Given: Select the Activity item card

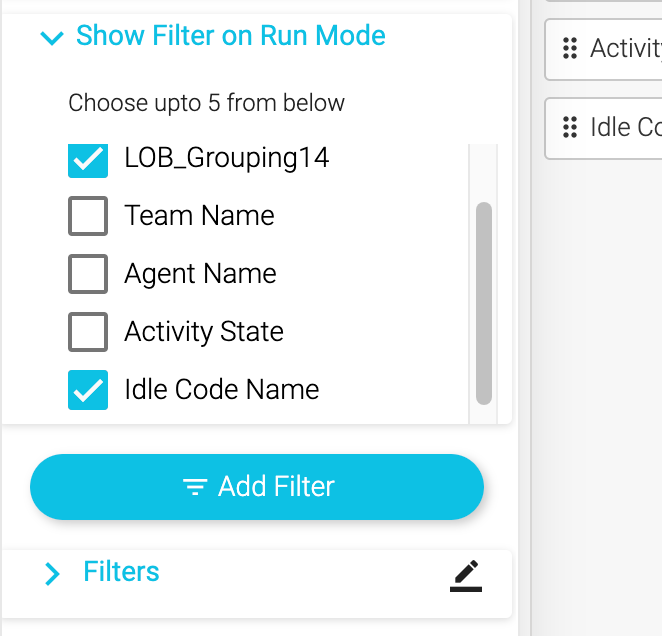Looking at the screenshot, I should [615, 48].
